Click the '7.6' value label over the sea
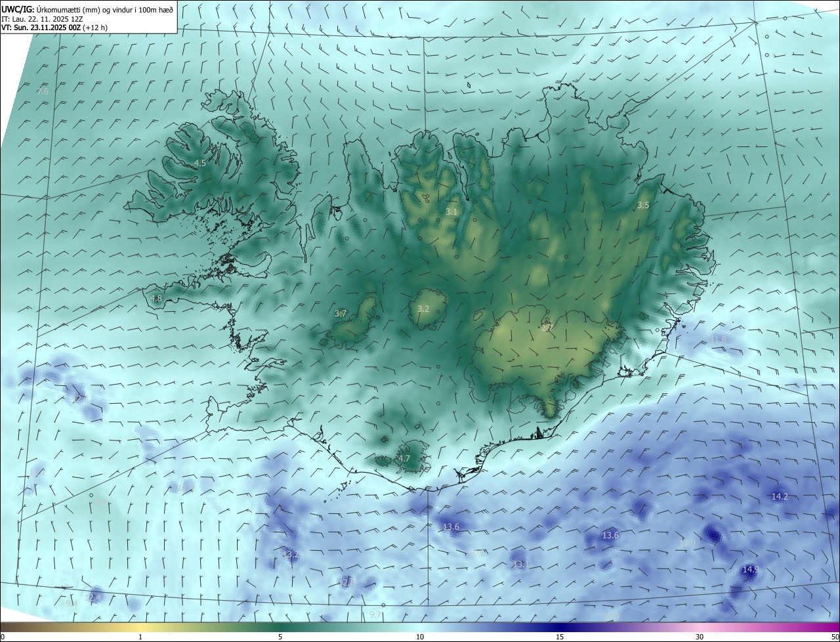The height and width of the screenshot is (642, 840). (43, 92)
